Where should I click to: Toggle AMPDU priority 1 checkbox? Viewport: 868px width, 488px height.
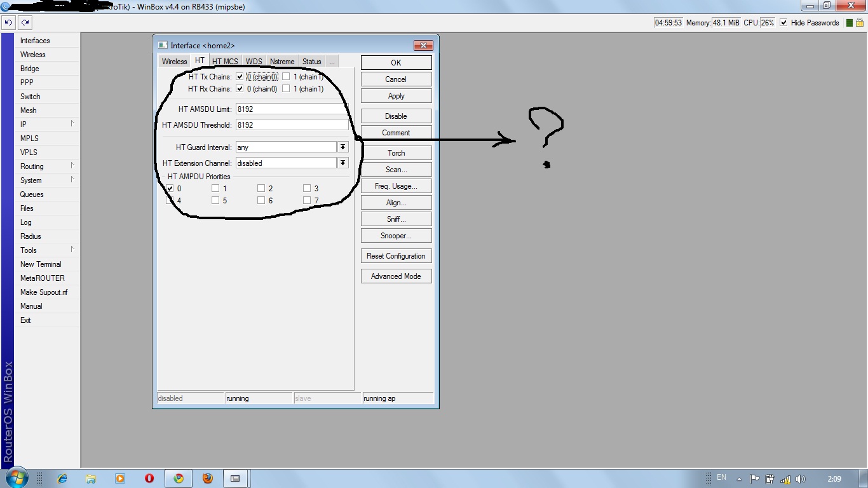(x=215, y=188)
